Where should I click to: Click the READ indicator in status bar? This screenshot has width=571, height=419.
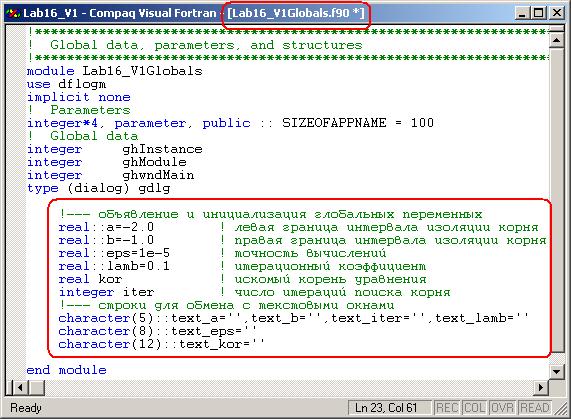534,408
